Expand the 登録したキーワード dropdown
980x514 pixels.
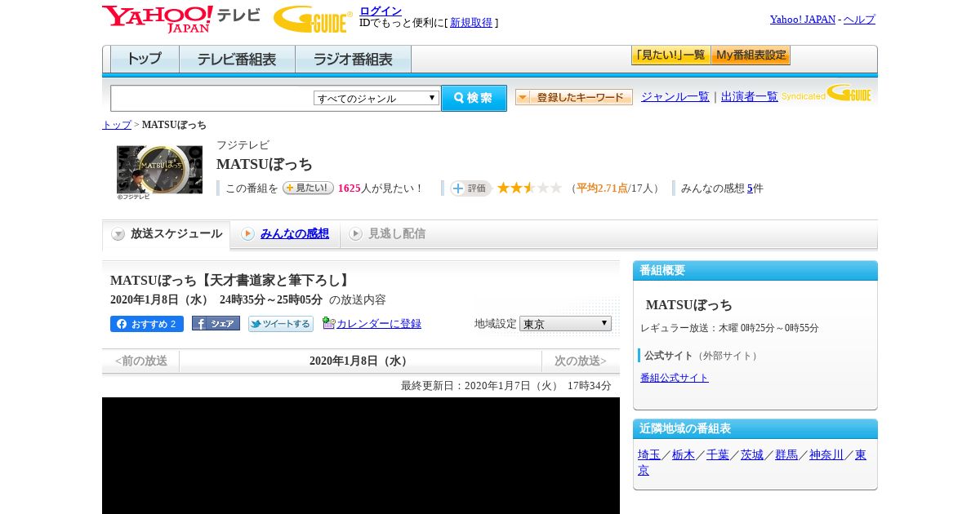574,97
